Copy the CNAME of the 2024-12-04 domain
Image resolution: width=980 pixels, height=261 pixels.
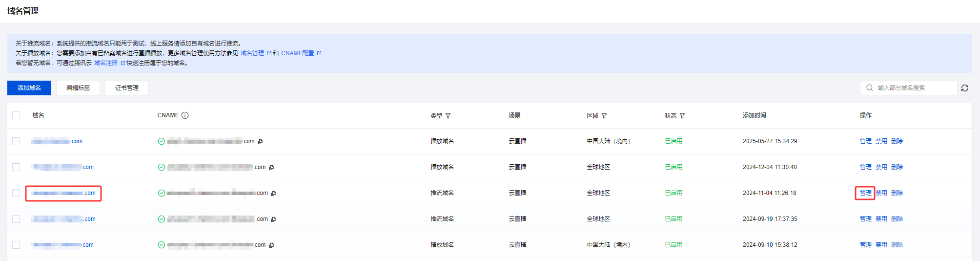point(271,168)
